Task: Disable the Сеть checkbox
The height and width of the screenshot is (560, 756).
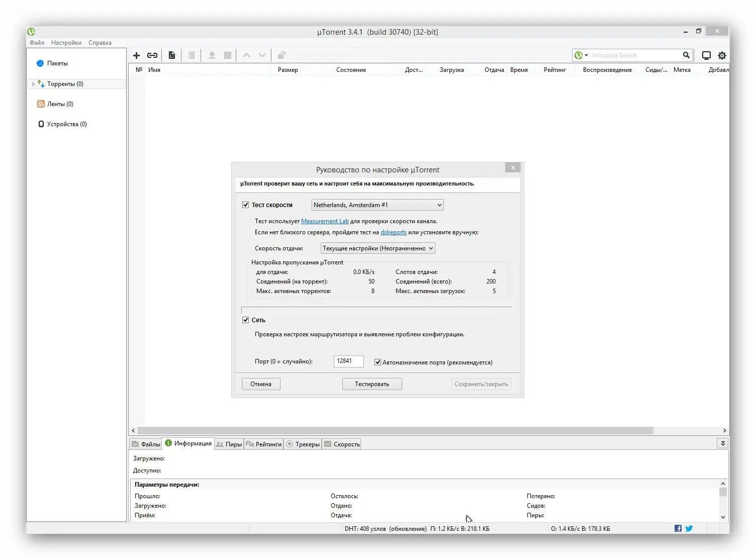Action: tap(246, 320)
